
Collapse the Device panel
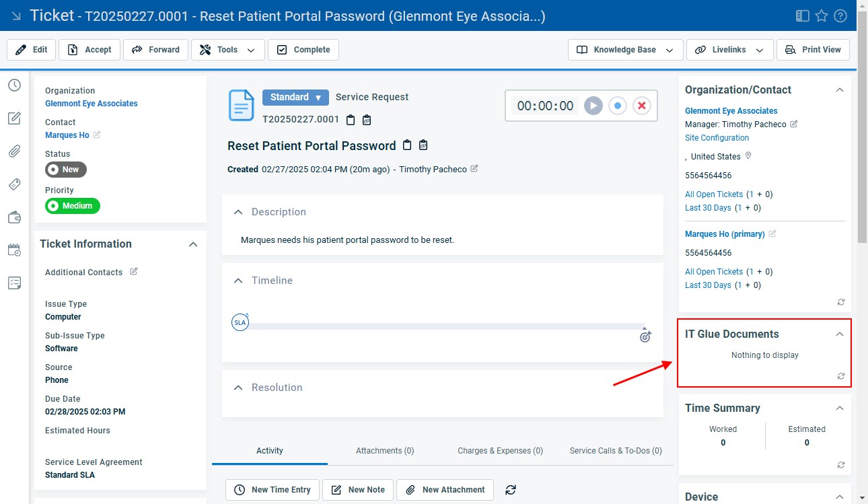click(x=840, y=497)
